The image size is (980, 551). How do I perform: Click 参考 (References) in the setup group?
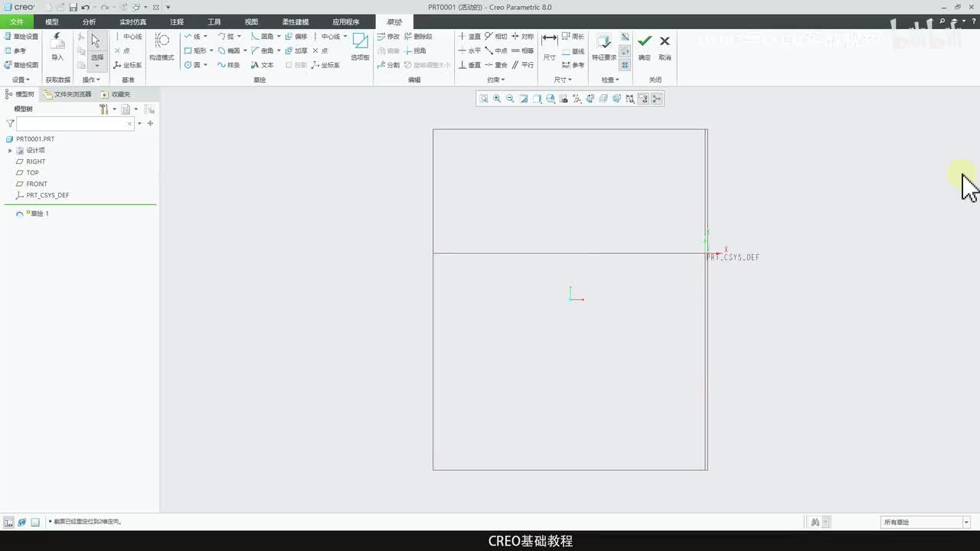(x=15, y=51)
